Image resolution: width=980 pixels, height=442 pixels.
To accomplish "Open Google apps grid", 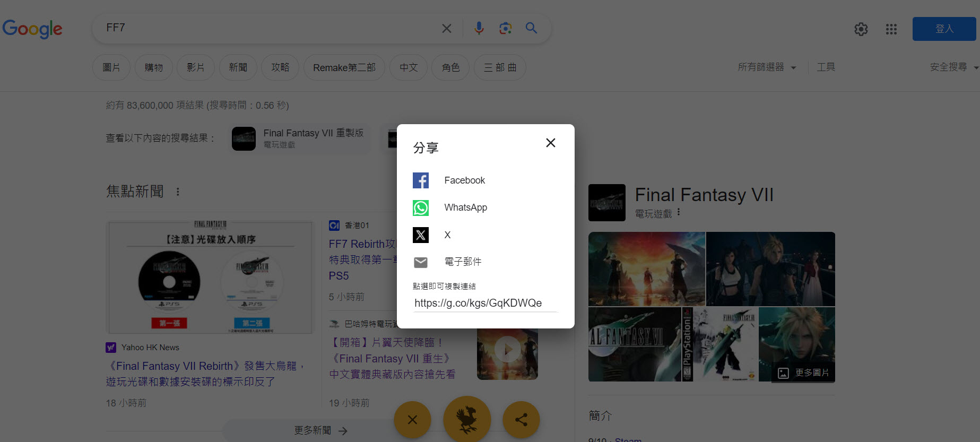I will coord(891,29).
